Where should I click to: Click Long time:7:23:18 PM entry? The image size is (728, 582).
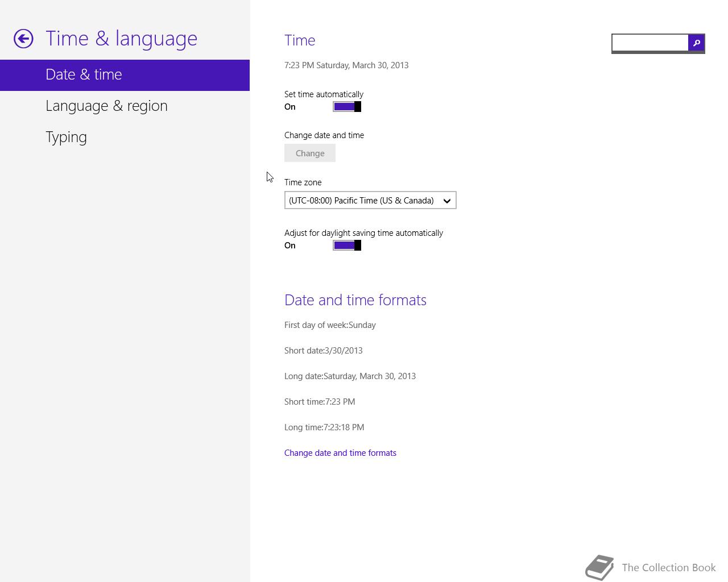click(324, 427)
